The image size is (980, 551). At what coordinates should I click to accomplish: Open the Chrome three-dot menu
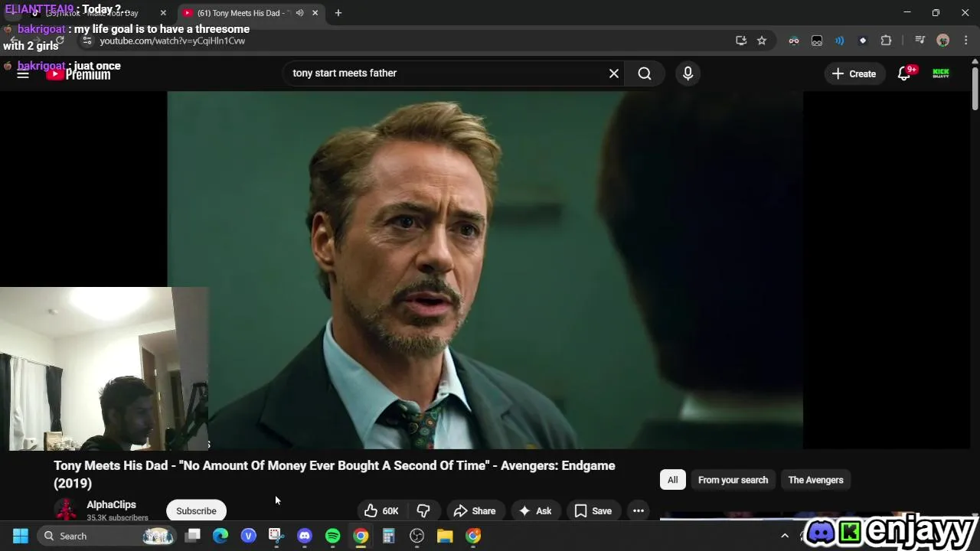click(966, 41)
